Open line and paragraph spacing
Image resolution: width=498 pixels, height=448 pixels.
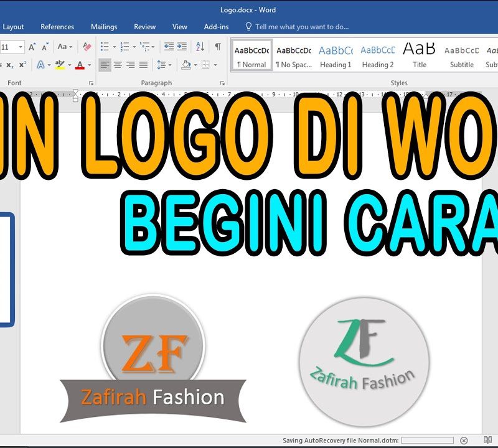click(161, 65)
